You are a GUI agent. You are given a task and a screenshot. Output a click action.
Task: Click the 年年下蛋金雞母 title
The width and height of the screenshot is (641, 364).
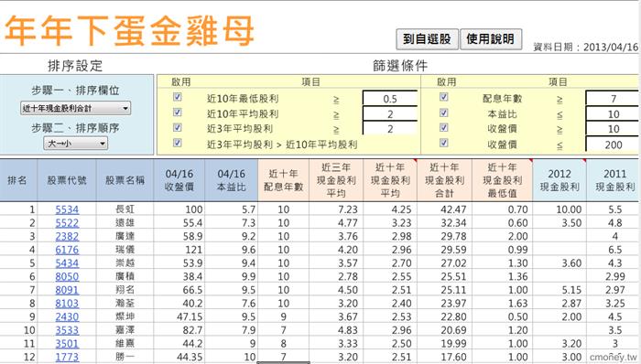[129, 31]
